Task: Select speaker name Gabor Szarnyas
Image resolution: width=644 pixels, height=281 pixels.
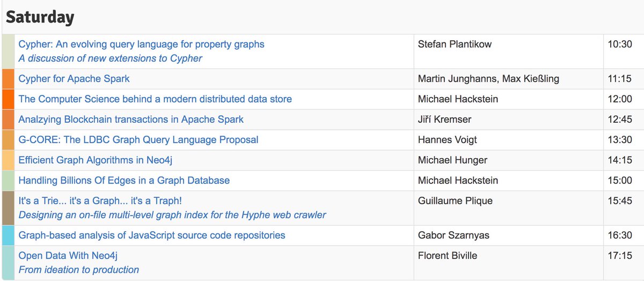Action: click(x=454, y=235)
